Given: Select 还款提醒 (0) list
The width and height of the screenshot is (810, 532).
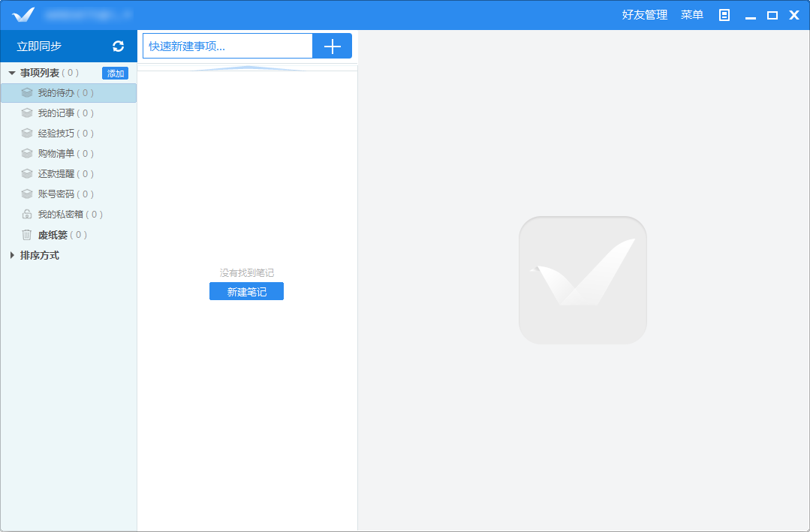Looking at the screenshot, I should coord(69,173).
